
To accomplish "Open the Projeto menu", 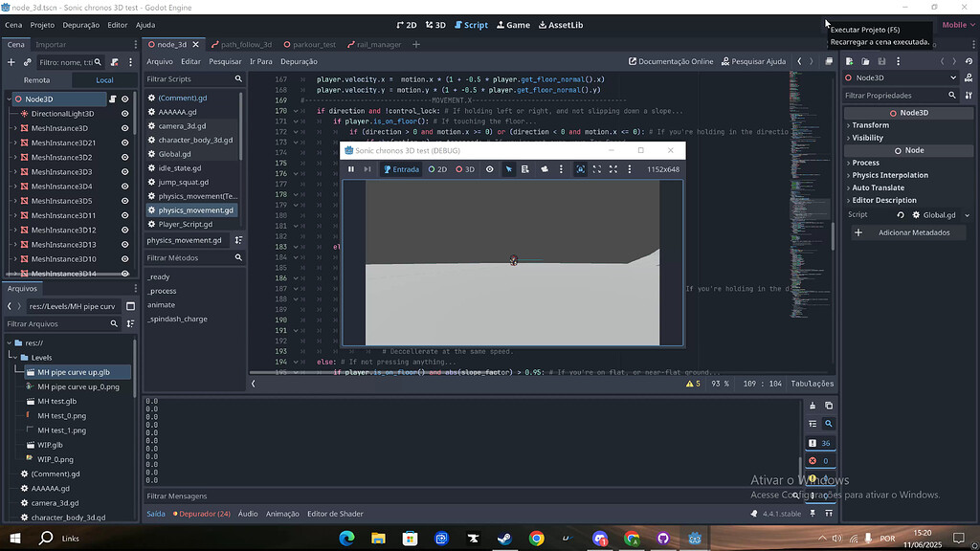I will (x=42, y=25).
